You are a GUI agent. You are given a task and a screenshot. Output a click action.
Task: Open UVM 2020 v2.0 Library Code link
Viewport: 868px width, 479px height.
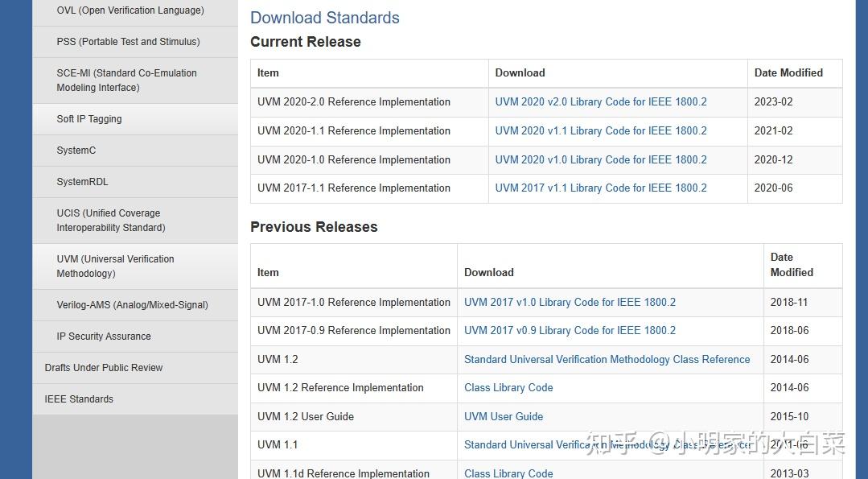[x=601, y=102]
